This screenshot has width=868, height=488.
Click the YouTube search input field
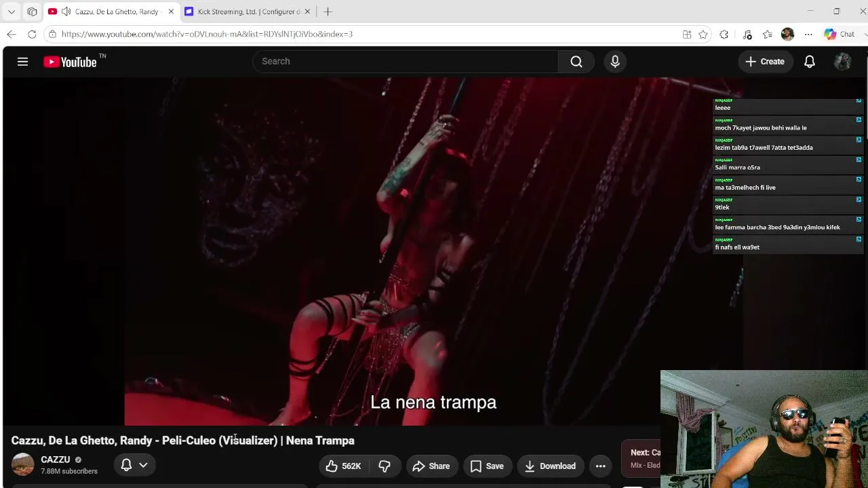click(x=406, y=62)
